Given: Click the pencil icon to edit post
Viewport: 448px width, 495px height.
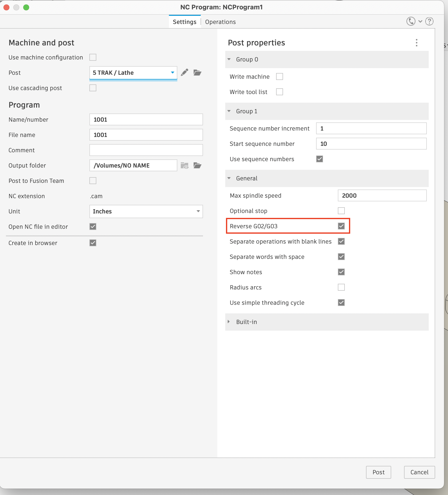Looking at the screenshot, I should [x=184, y=73].
